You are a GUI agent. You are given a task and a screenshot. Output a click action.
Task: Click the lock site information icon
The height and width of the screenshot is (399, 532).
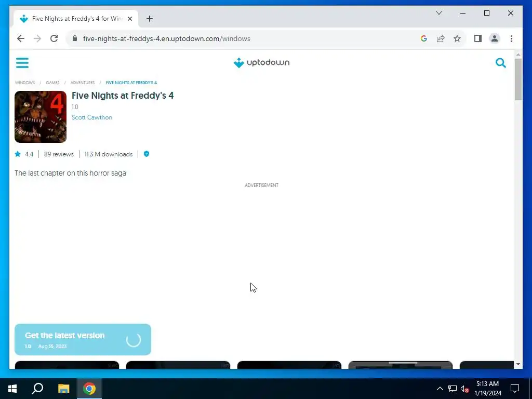[75, 38]
